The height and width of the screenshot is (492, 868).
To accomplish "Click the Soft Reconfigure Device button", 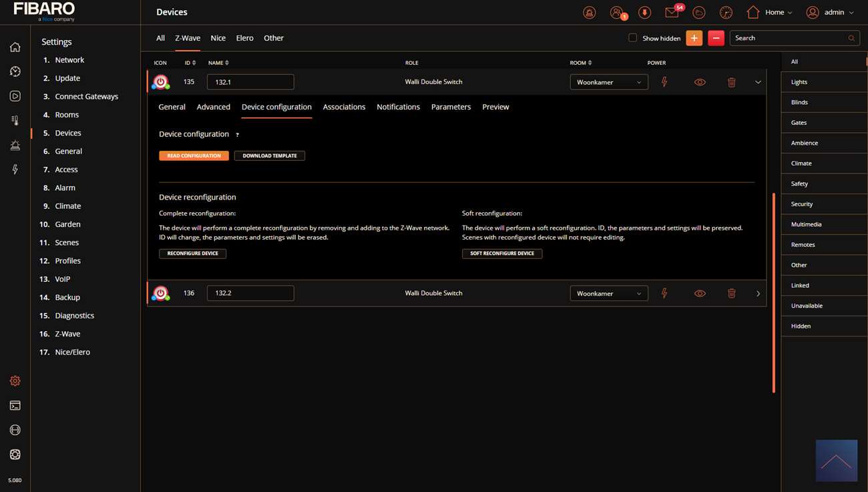I will (x=501, y=254).
